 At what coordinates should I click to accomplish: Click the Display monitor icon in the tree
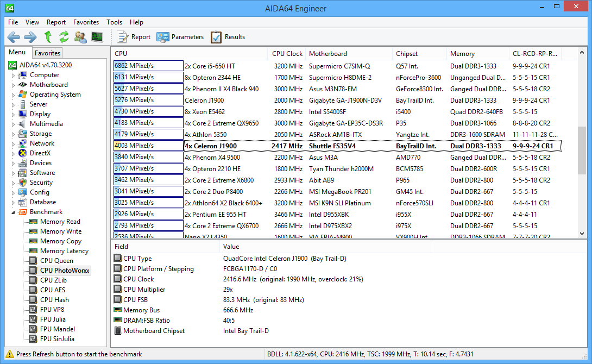coord(23,114)
